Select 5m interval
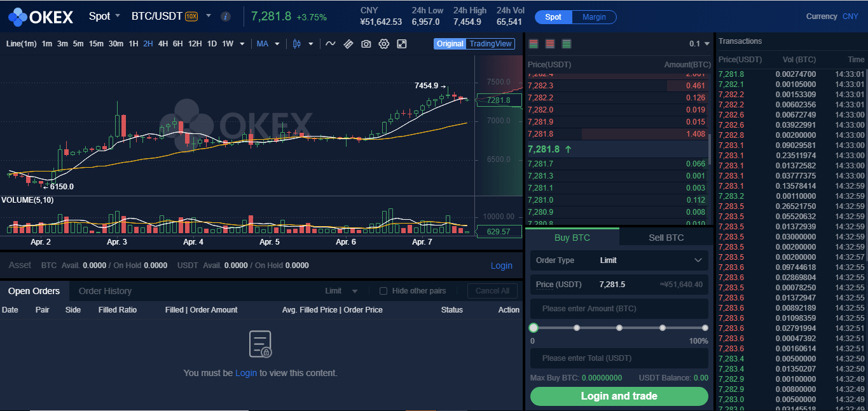 click(x=78, y=44)
